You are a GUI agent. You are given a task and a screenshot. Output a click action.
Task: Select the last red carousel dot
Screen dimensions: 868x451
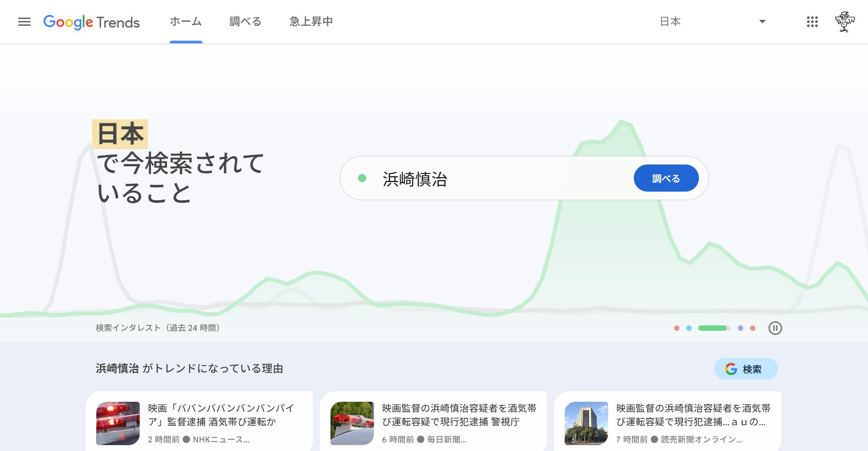pos(753,328)
